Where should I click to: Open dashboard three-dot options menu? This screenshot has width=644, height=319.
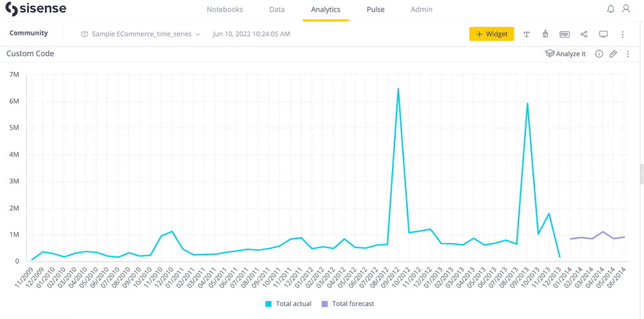click(623, 34)
